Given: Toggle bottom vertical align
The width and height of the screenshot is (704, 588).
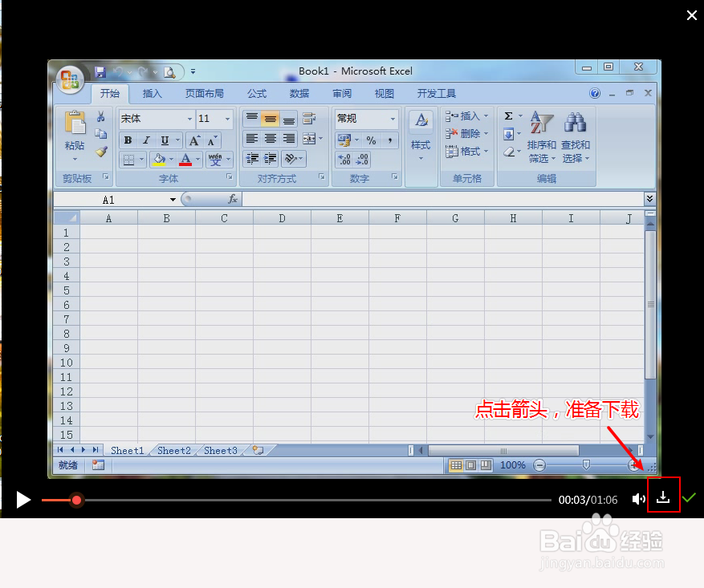Looking at the screenshot, I should click(x=289, y=119).
